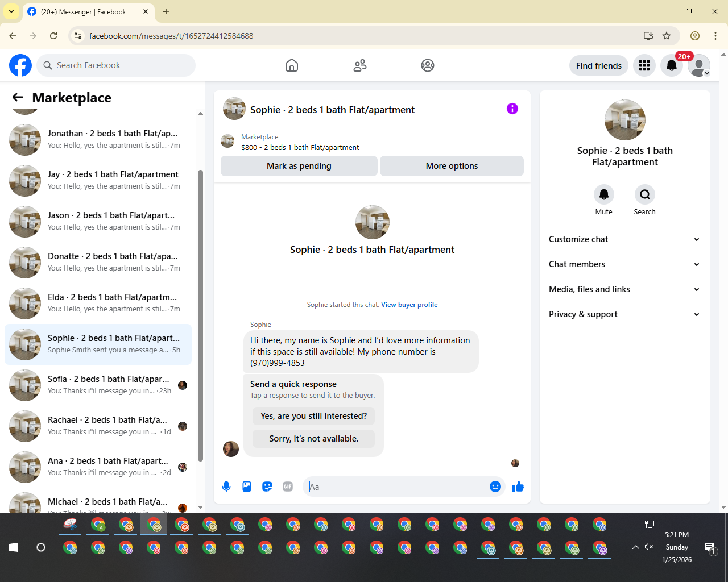Open Donatte's apartment conversation
The width and height of the screenshot is (728, 582).
[98, 263]
